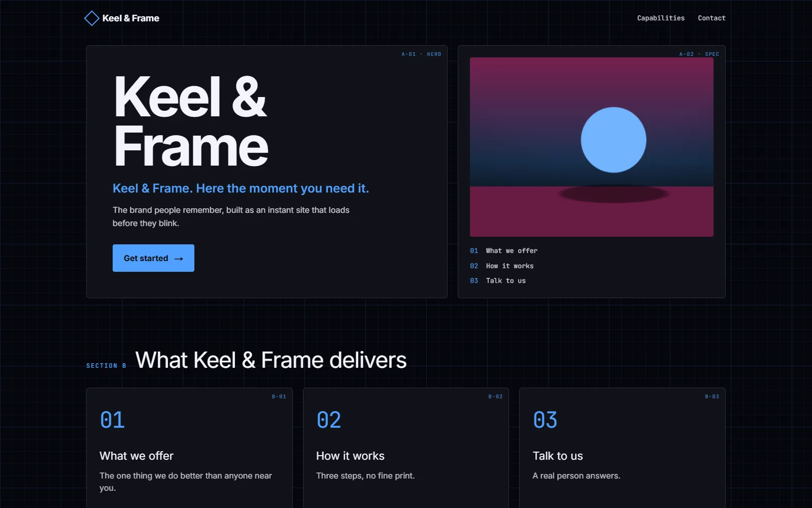Click the hero paragraph 'The brand people remember'
This screenshot has height=508, width=812.
pyautogui.click(x=231, y=216)
